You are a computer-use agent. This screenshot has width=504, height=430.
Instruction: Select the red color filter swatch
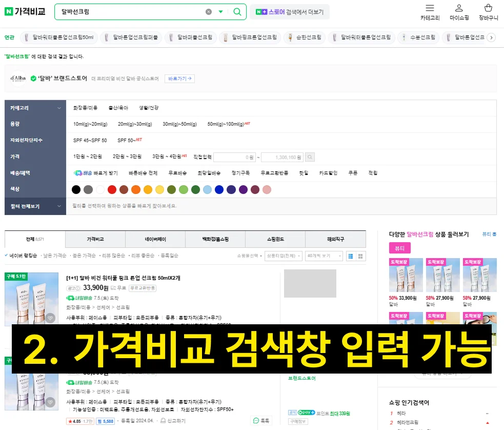[113, 189]
